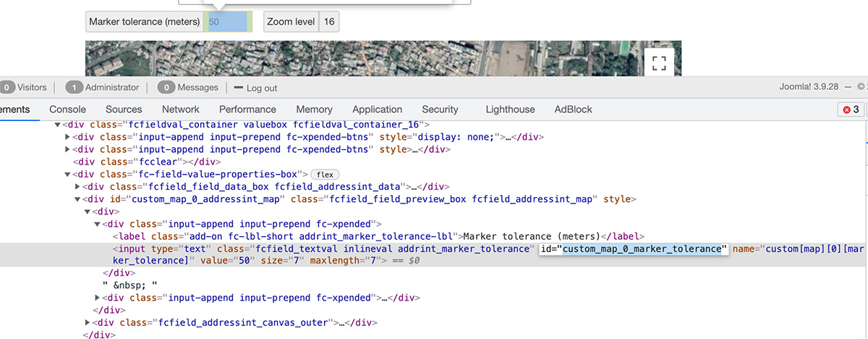This screenshot has height=339, width=868.
Task: Switch to the Sources tab
Action: click(124, 109)
